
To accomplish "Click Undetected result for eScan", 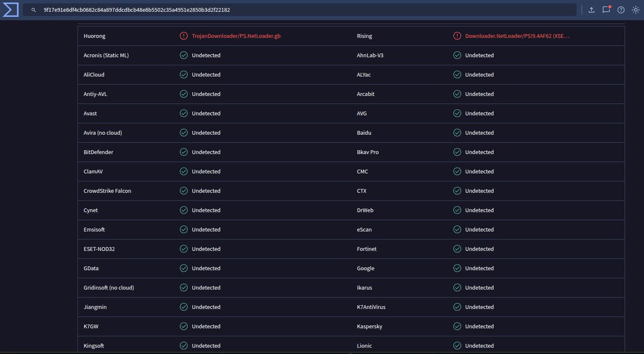I will (479, 230).
